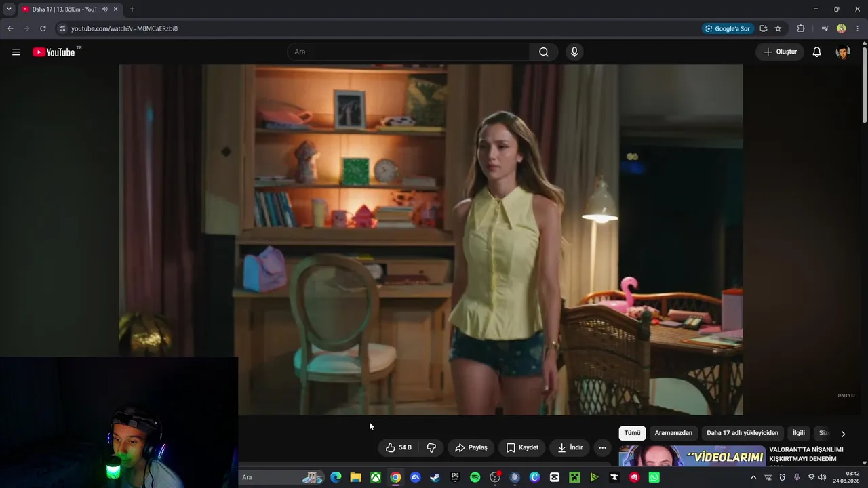The height and width of the screenshot is (488, 868).
Task: Share the video with Paylaş
Action: point(471,447)
